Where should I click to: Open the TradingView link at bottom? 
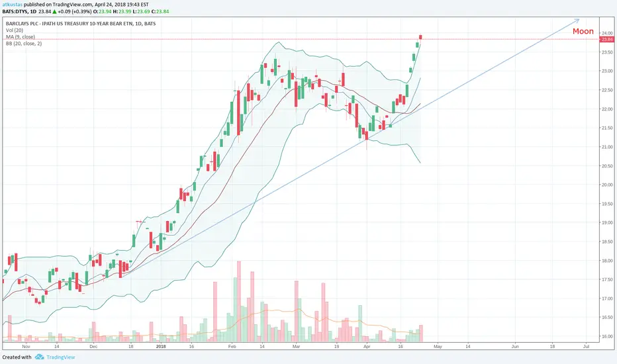point(61,357)
